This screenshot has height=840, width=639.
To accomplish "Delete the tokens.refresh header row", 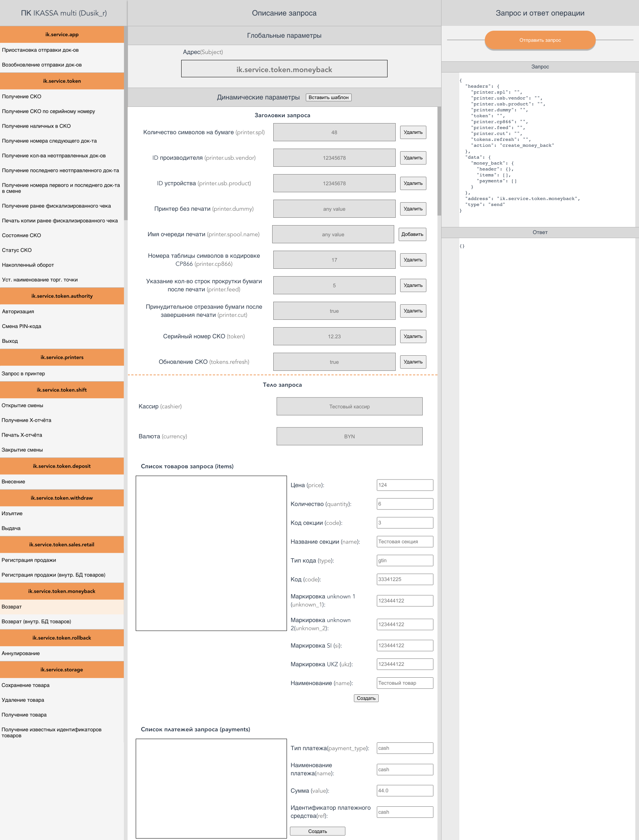I will (413, 362).
